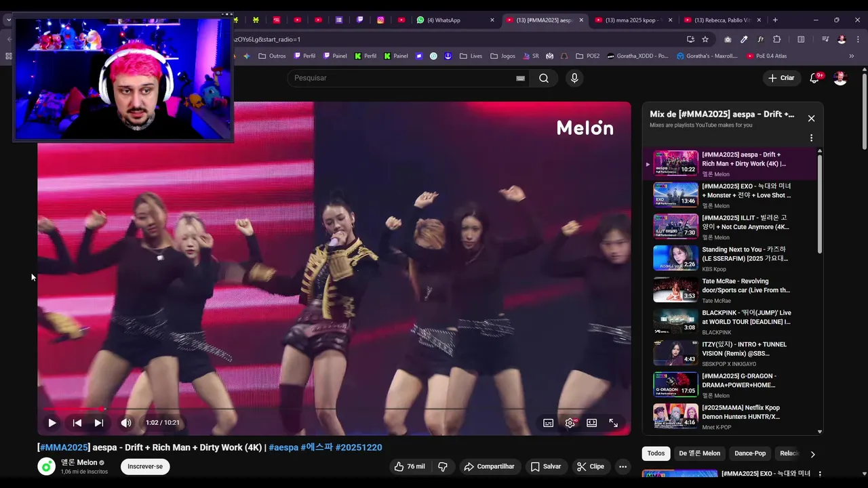Start voice search with microphone

pyautogui.click(x=574, y=78)
